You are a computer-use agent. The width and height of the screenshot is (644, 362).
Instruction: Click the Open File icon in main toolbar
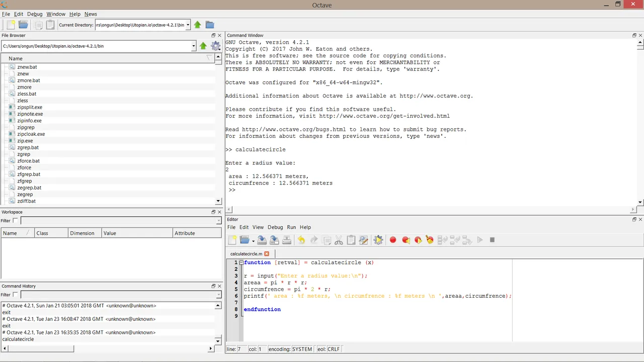[x=23, y=25]
